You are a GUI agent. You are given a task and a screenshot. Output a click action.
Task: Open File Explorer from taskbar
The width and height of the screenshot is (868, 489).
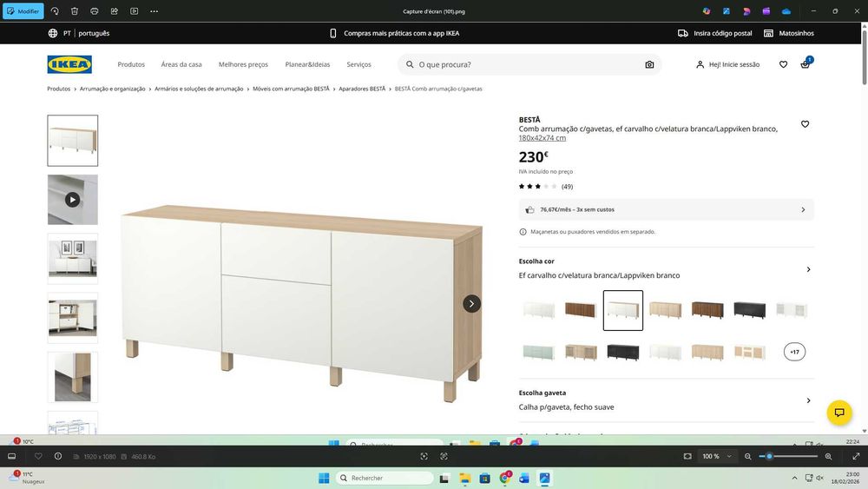click(464, 478)
